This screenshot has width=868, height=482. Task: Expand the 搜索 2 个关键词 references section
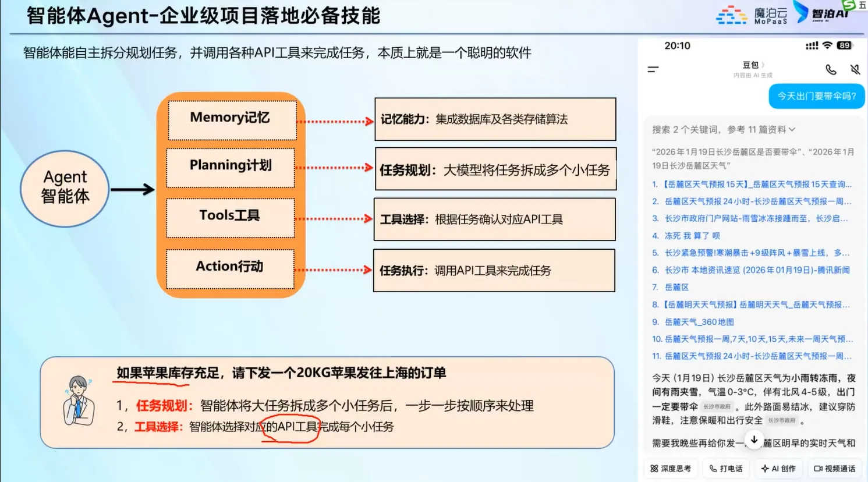click(723, 129)
